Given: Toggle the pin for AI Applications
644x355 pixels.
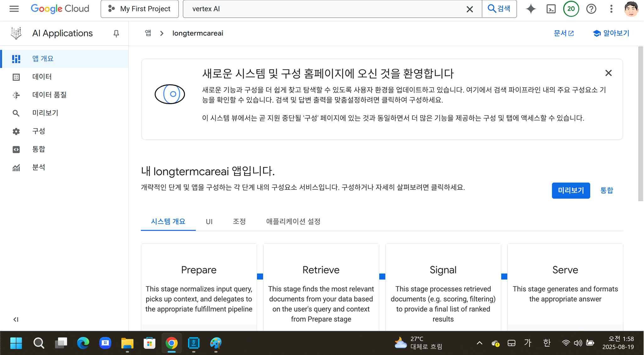Looking at the screenshot, I should pos(116,33).
